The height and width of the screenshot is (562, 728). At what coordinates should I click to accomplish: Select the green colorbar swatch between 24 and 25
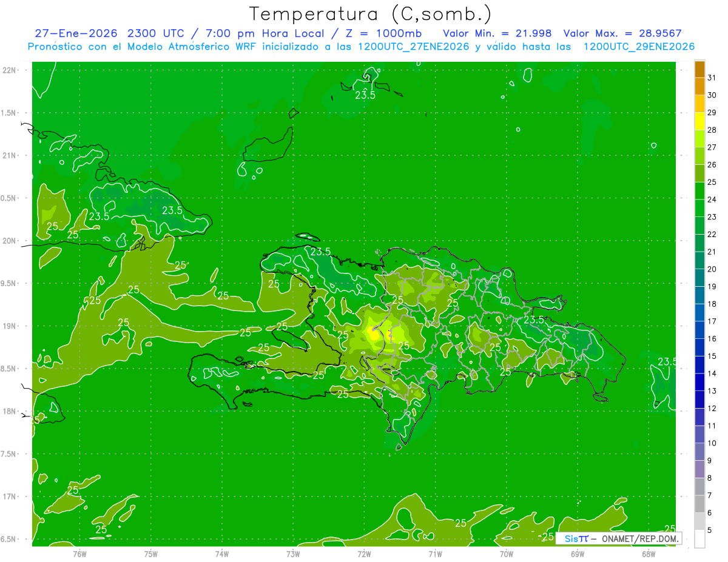699,191
